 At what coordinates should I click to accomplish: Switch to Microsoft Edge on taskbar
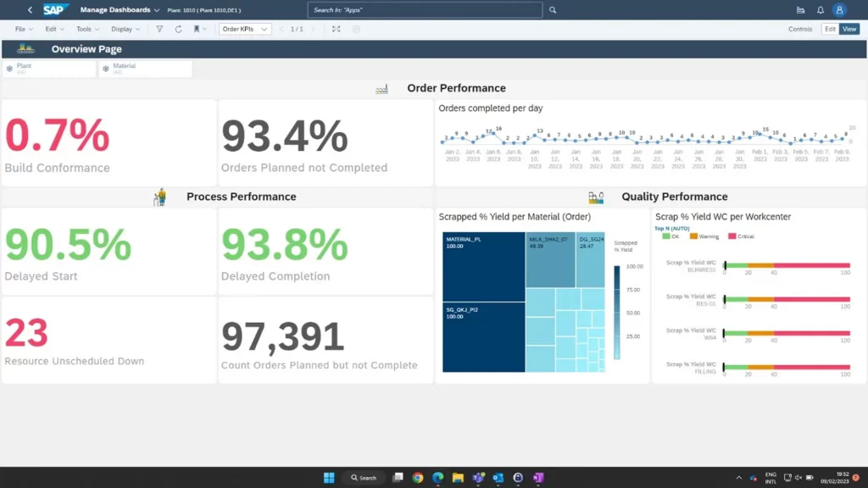[x=438, y=478]
